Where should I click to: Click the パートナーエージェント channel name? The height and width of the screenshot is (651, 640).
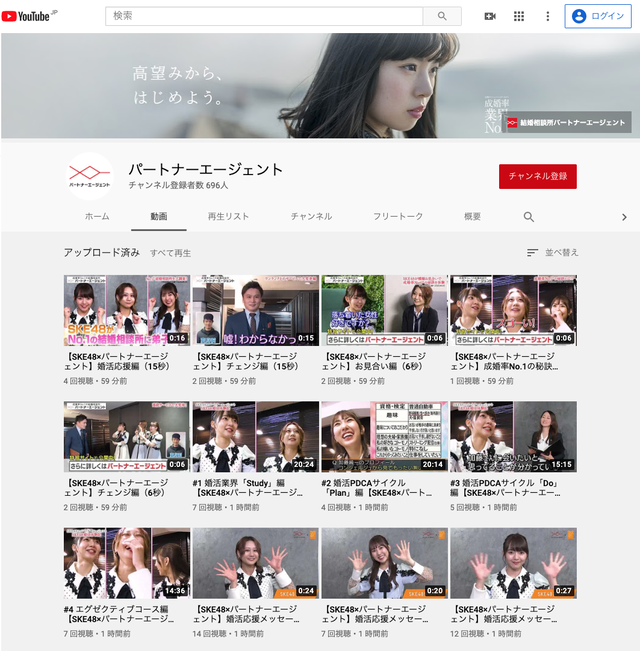205,169
